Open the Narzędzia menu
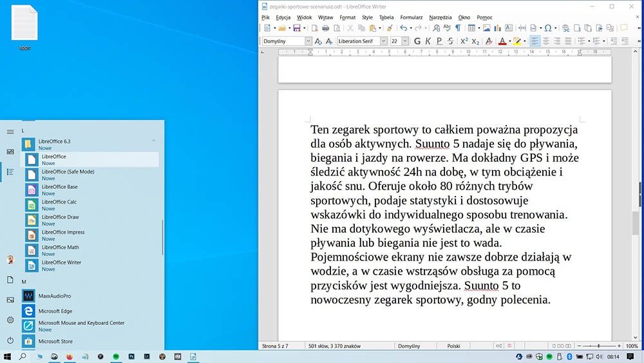The width and height of the screenshot is (644, 363). coord(440,17)
